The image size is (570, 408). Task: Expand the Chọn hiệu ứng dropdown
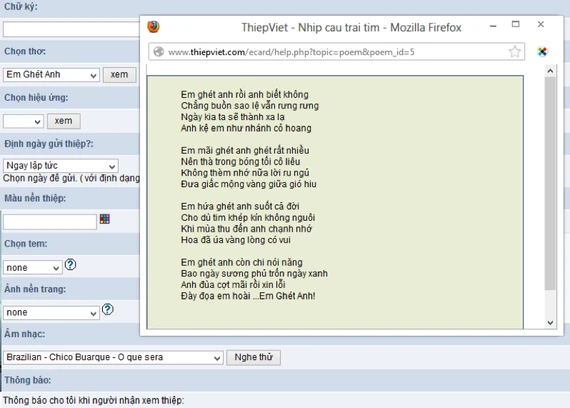click(23, 121)
